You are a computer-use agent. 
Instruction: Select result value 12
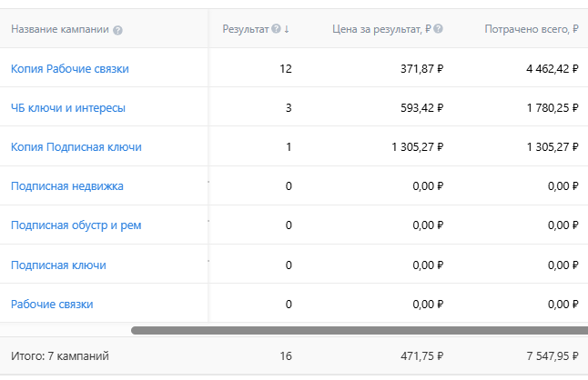pos(286,69)
